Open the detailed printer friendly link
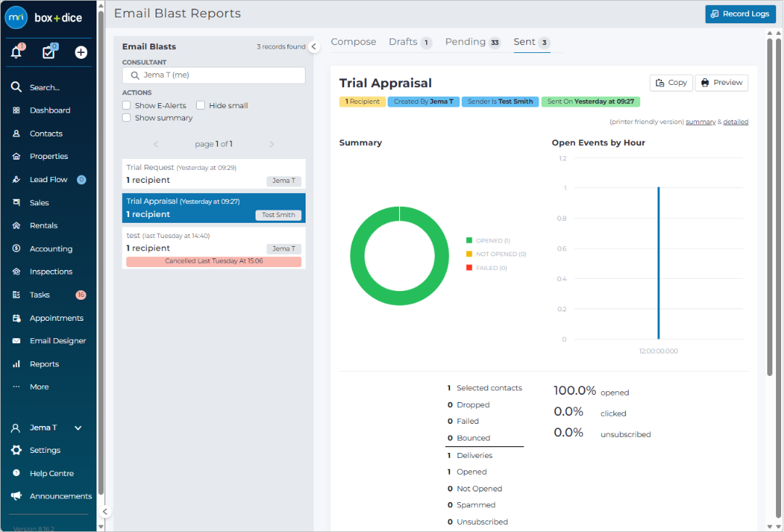 click(x=735, y=121)
